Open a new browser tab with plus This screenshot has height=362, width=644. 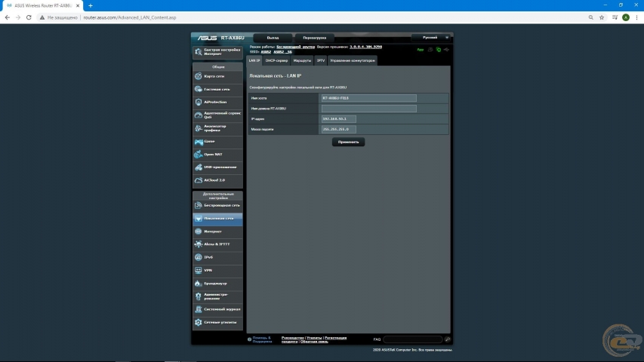(x=91, y=6)
